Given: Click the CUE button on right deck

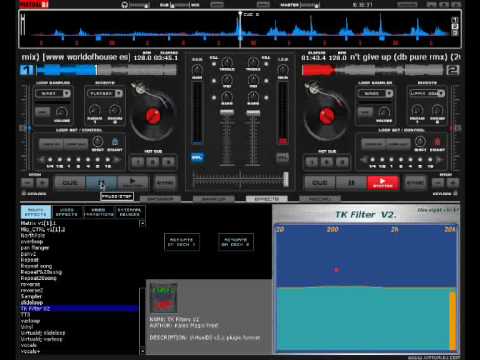Looking at the screenshot, I should tap(320, 183).
